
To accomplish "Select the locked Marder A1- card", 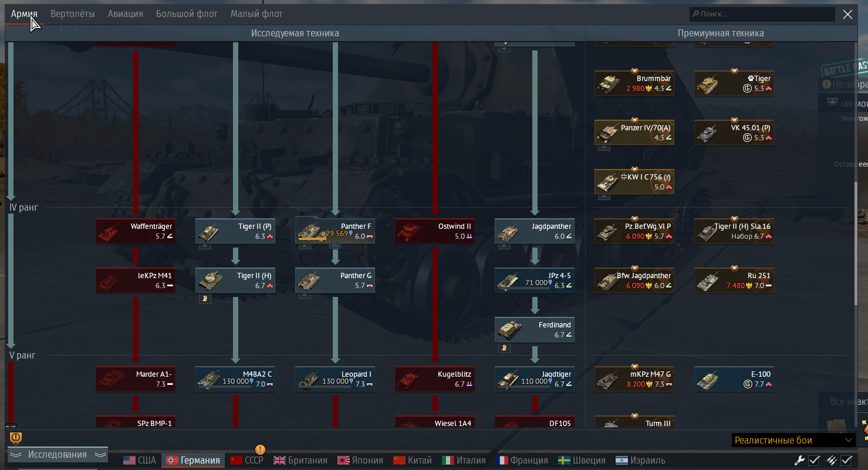I will (x=136, y=379).
